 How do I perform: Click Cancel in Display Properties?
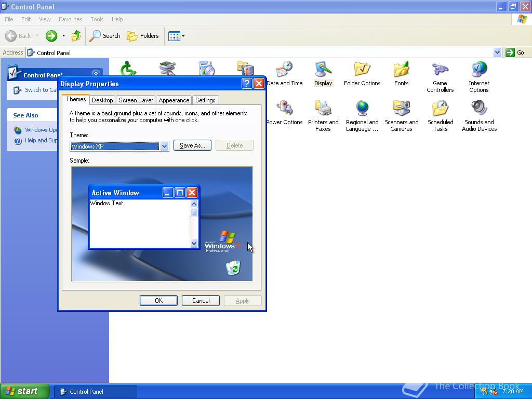(x=201, y=301)
